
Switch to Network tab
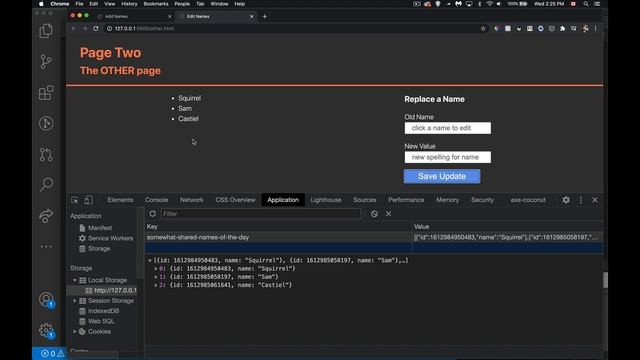point(191,200)
